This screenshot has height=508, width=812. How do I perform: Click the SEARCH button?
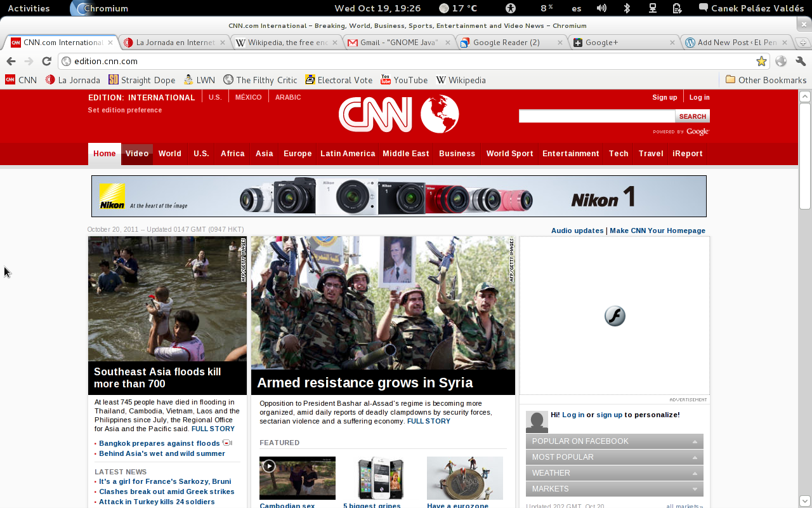[x=693, y=116]
